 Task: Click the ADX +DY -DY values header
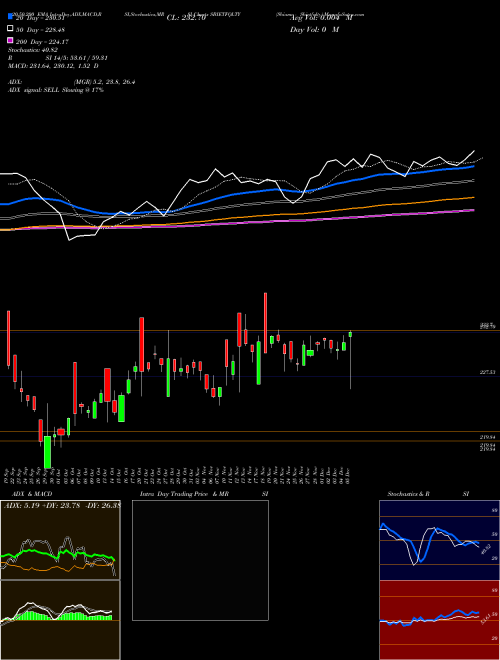(62, 506)
